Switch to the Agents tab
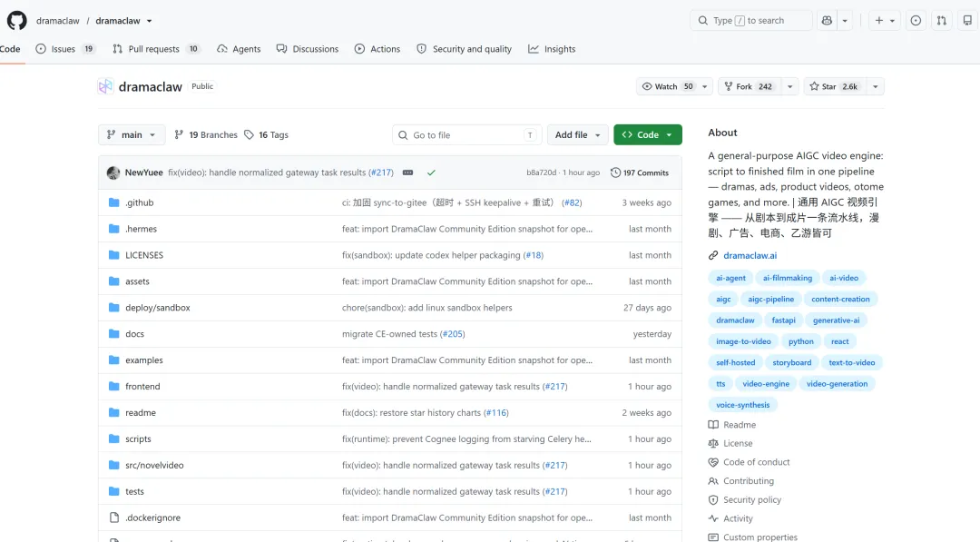 239,49
